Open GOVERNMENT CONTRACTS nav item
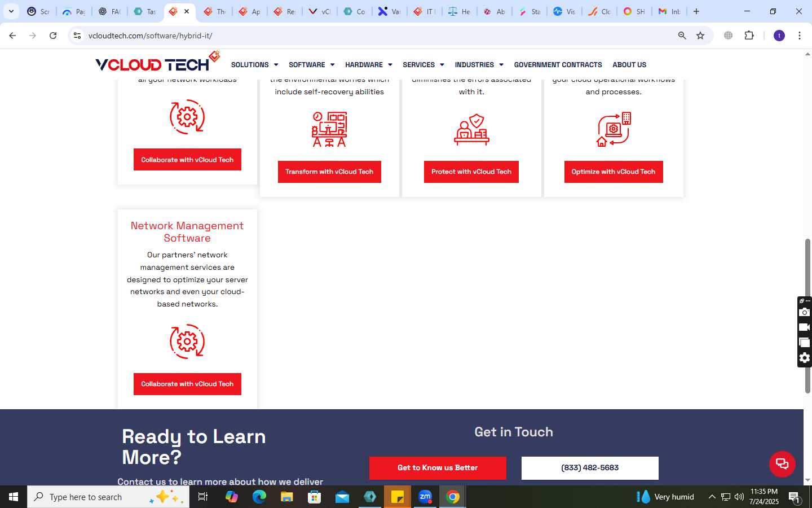Image resolution: width=812 pixels, height=508 pixels. 558,65
